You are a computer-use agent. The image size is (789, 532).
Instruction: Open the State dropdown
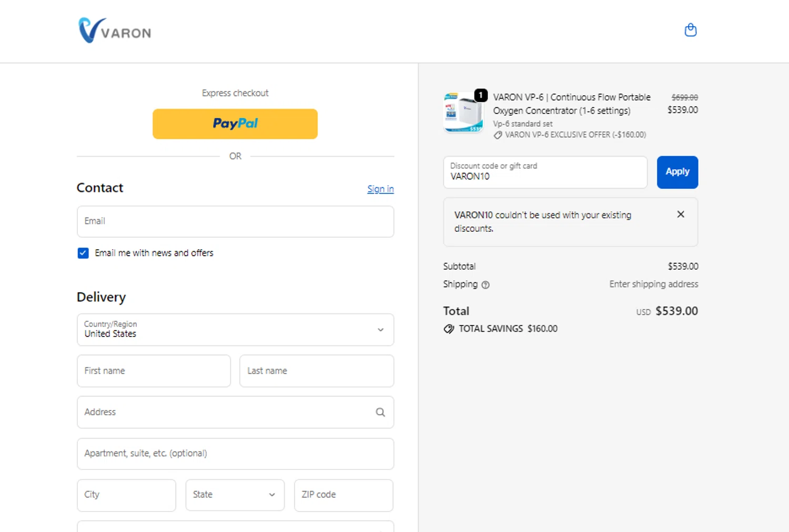click(235, 495)
